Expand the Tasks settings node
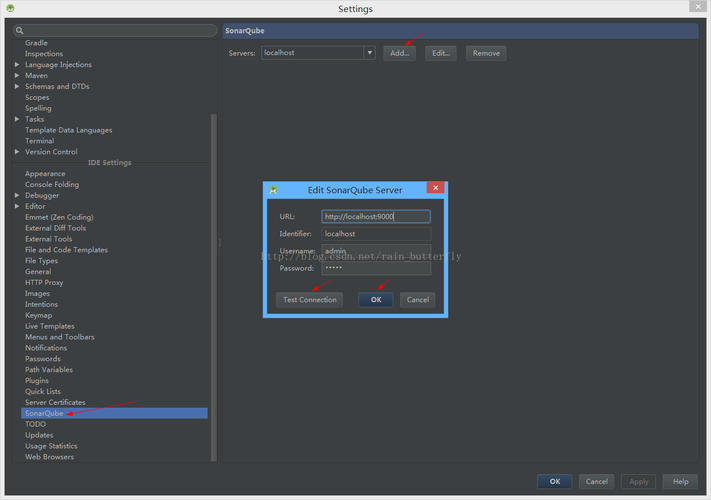The width and height of the screenshot is (711, 500). pos(17,119)
